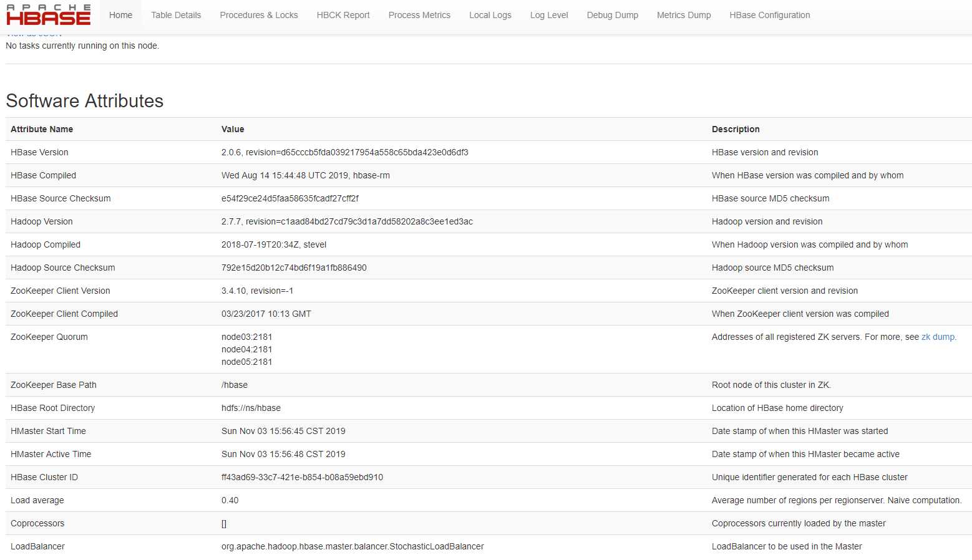The height and width of the screenshot is (560, 972).
Task: Select the 2.7.7 revision value
Action: (347, 221)
